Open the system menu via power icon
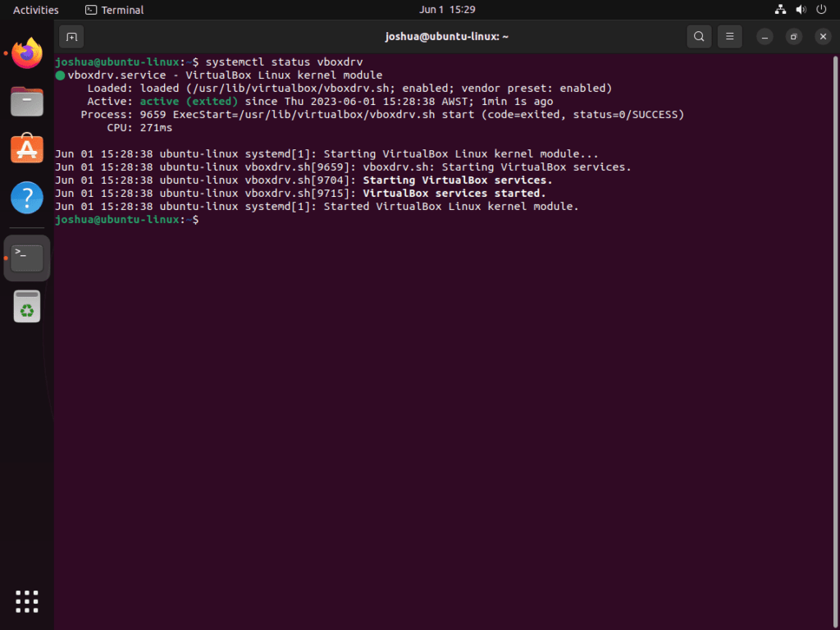The image size is (840, 630). [820, 9]
